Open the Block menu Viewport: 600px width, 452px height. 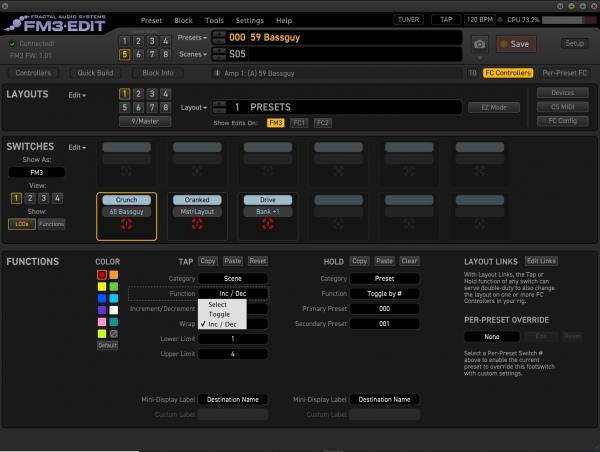(183, 21)
